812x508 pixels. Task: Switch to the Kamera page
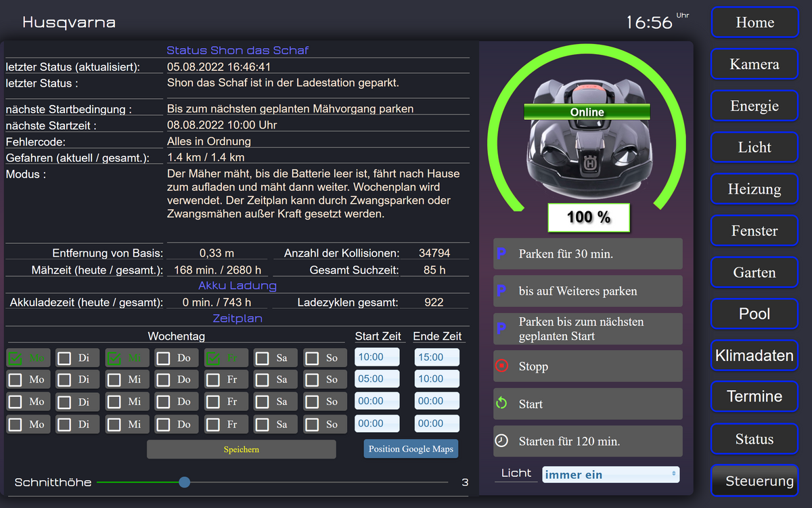click(x=754, y=64)
